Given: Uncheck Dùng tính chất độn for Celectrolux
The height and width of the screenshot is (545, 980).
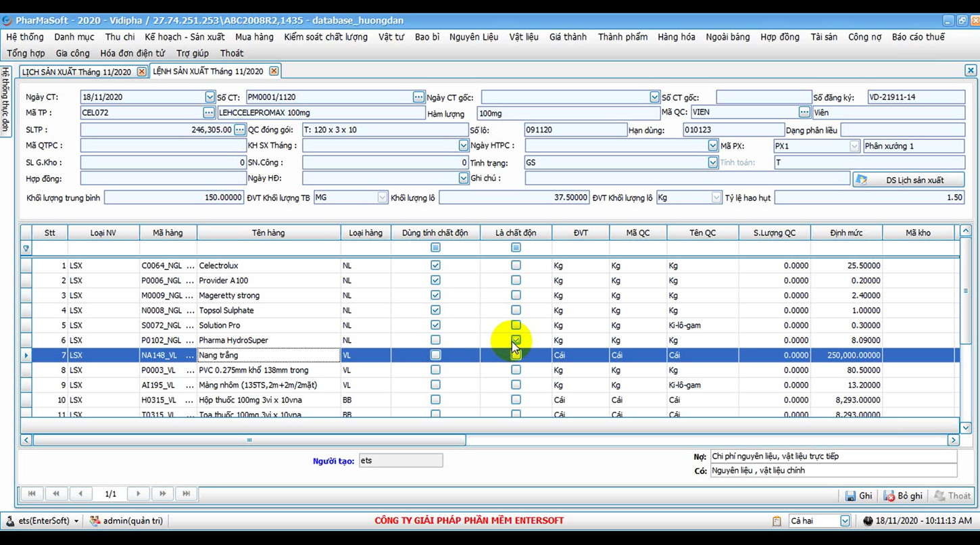Looking at the screenshot, I should click(435, 265).
